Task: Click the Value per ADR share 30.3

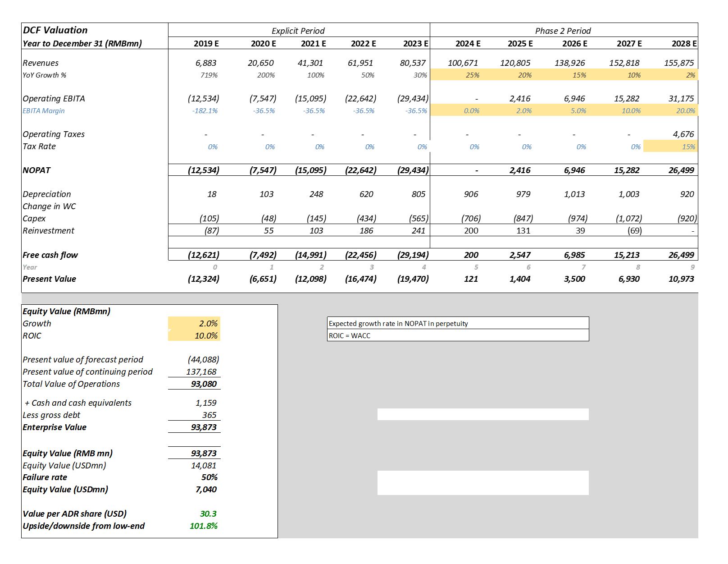Action: (x=208, y=514)
